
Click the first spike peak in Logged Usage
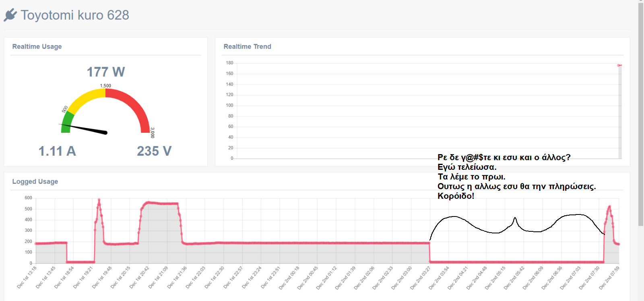pos(99,200)
